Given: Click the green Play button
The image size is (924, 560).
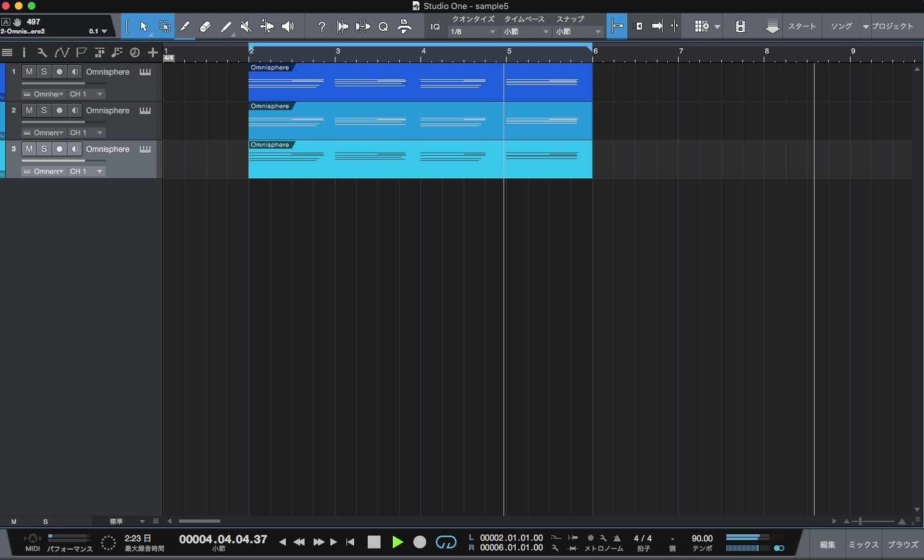Looking at the screenshot, I should click(397, 542).
